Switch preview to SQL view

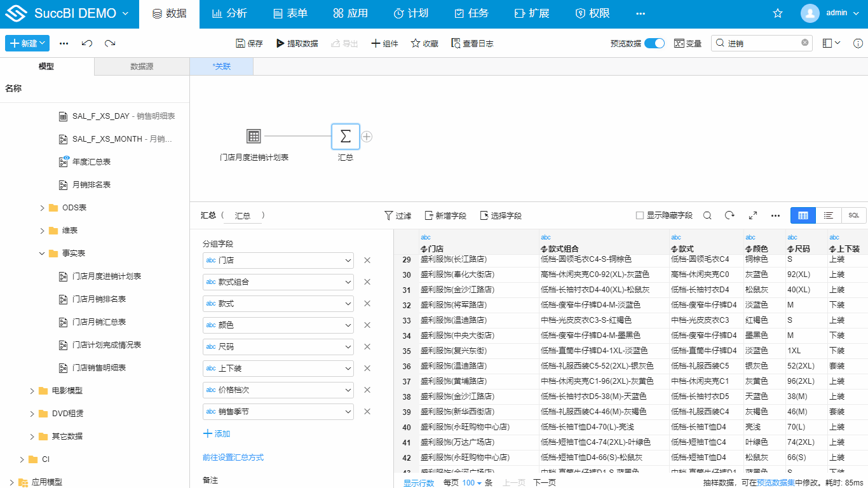click(853, 215)
